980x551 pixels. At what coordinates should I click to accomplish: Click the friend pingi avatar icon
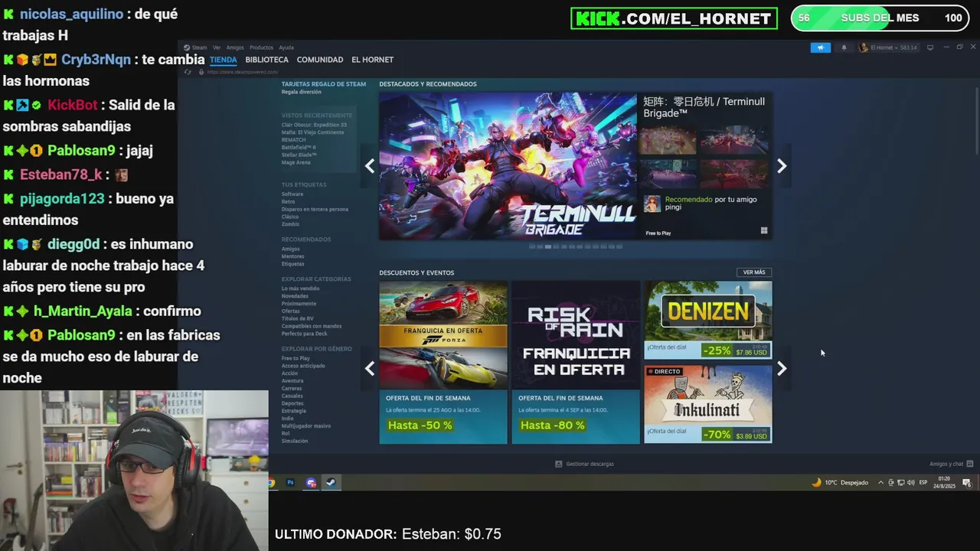(x=652, y=204)
